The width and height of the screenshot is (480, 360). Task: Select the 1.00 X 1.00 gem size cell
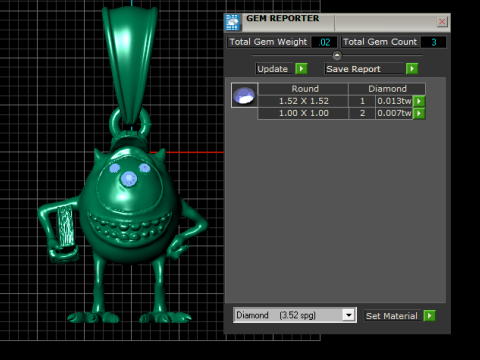(x=303, y=113)
